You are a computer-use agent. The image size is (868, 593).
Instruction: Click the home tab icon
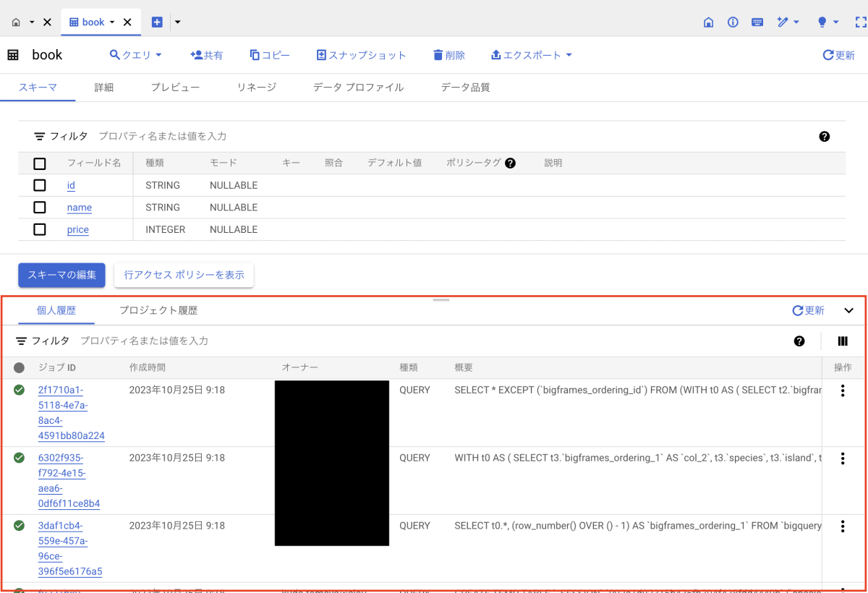click(16, 22)
